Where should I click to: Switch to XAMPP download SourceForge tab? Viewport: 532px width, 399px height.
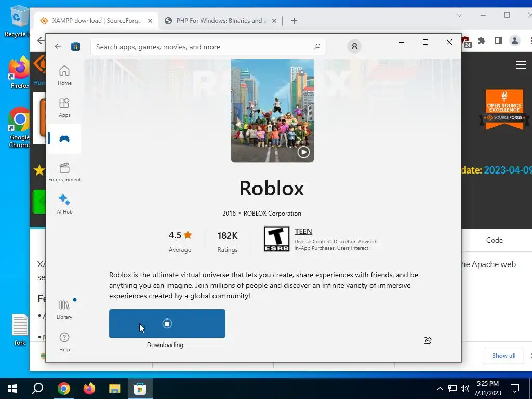point(96,21)
